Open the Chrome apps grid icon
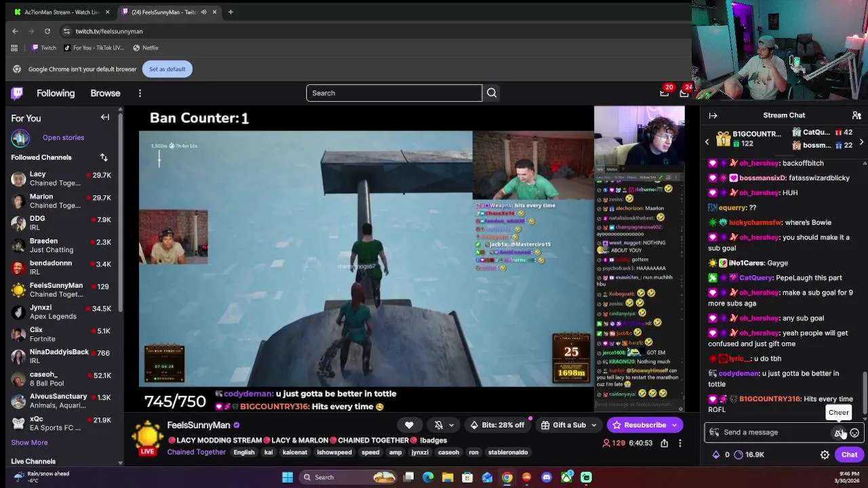The height and width of the screenshot is (488, 868). pos(14,47)
